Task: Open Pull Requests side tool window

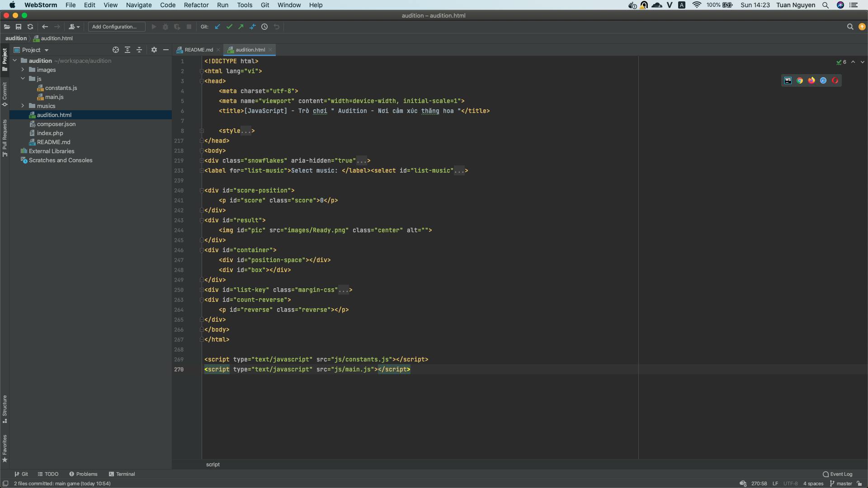Action: pos(5,138)
